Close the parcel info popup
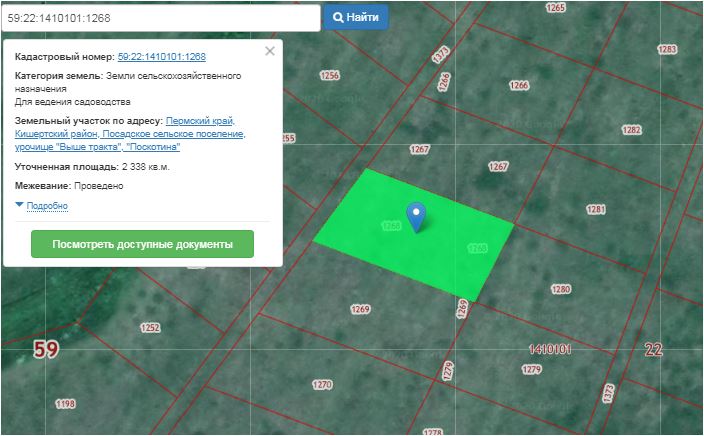The height and width of the screenshot is (436, 704). (270, 51)
